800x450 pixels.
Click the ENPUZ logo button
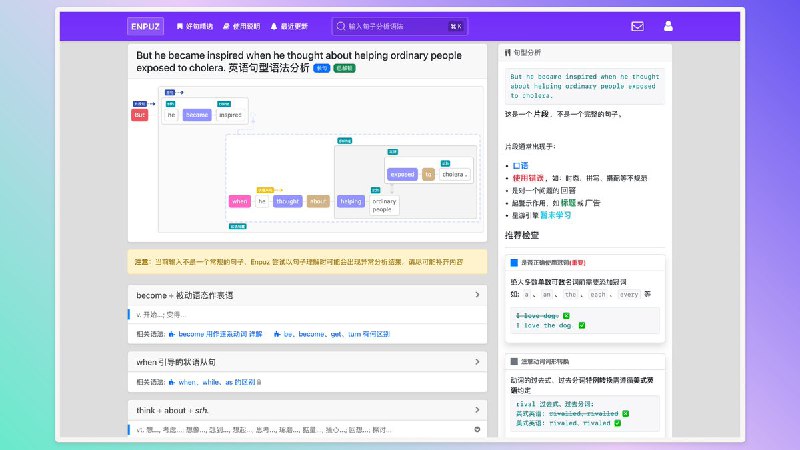tap(145, 26)
